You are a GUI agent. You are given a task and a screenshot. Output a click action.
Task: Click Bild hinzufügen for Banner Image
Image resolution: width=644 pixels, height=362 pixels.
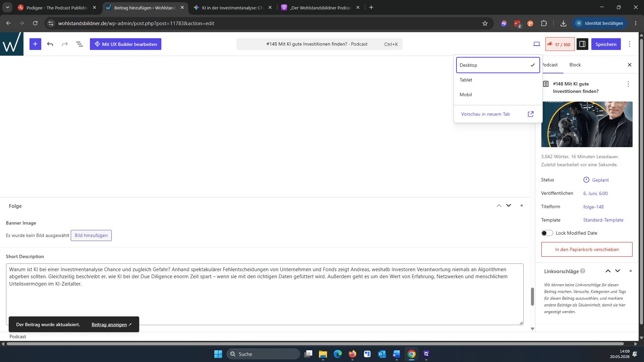tap(91, 235)
